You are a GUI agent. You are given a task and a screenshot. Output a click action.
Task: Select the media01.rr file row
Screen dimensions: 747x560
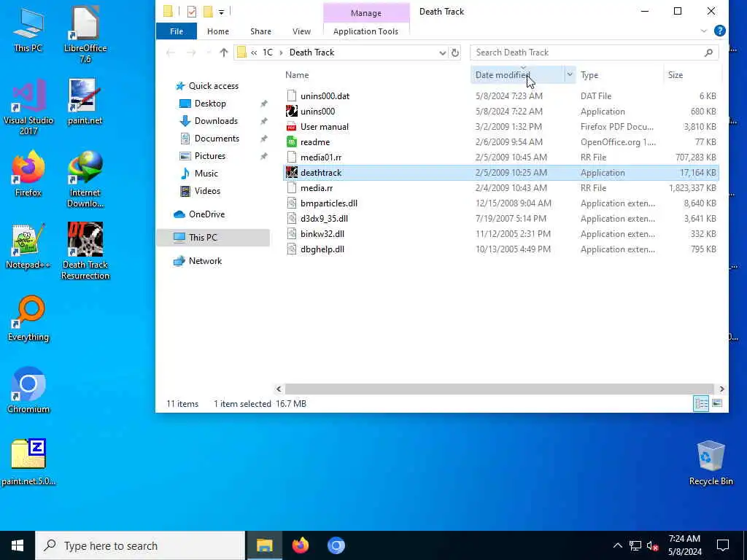tap(501, 157)
